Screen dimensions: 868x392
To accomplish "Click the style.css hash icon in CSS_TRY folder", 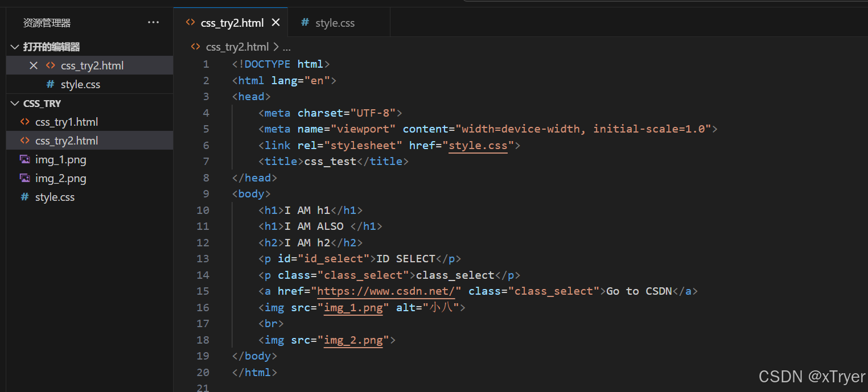I will pyautogui.click(x=24, y=197).
